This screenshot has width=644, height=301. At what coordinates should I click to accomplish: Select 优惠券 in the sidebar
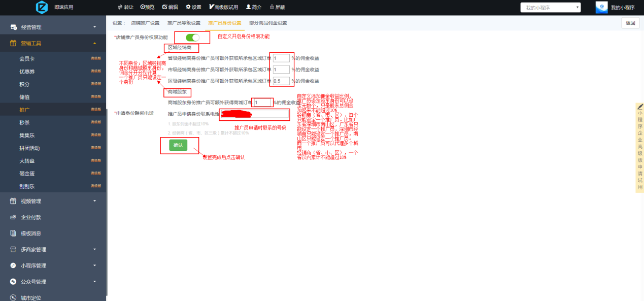(x=27, y=72)
